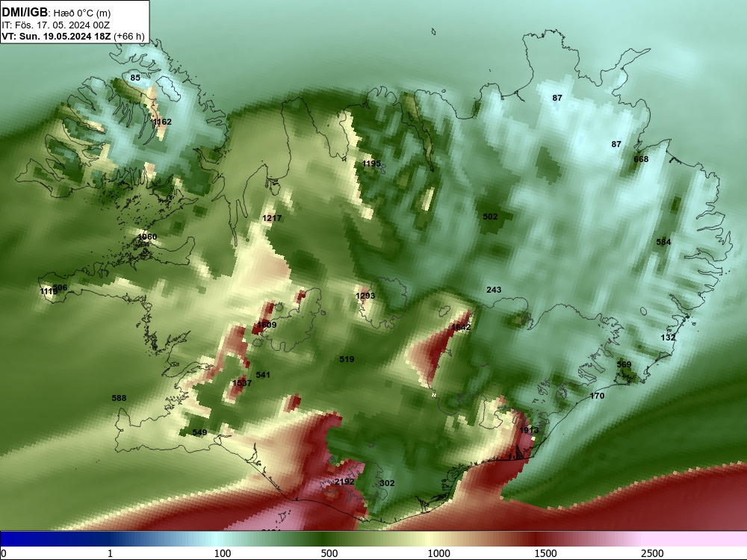The image size is (747, 560).
Task: Click the map value 243
Action: tap(494, 290)
